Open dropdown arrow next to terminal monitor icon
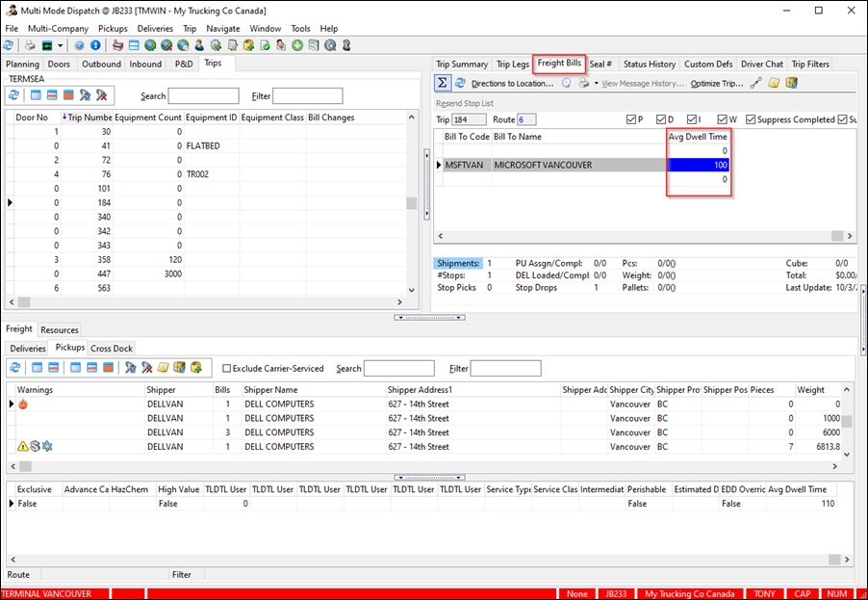The image size is (868, 600). tap(61, 45)
